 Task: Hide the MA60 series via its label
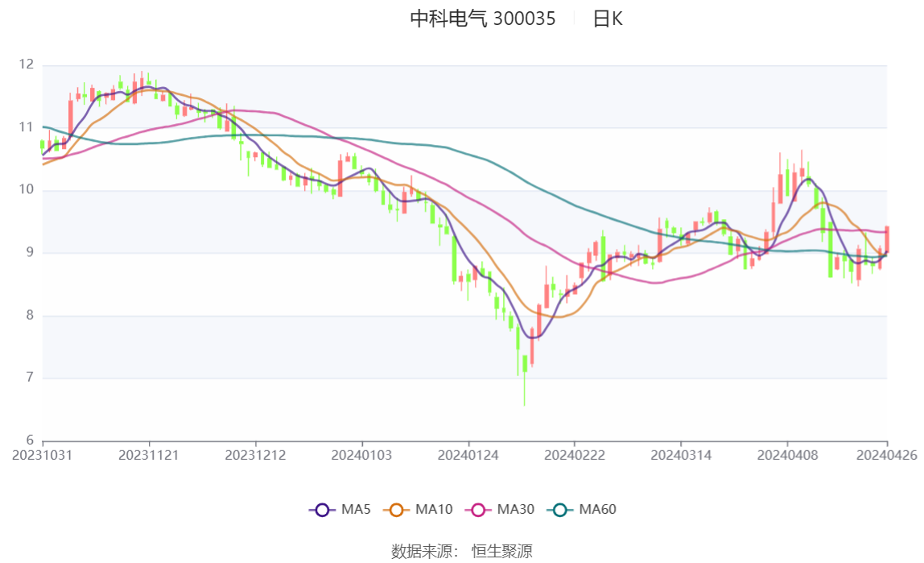(597, 509)
